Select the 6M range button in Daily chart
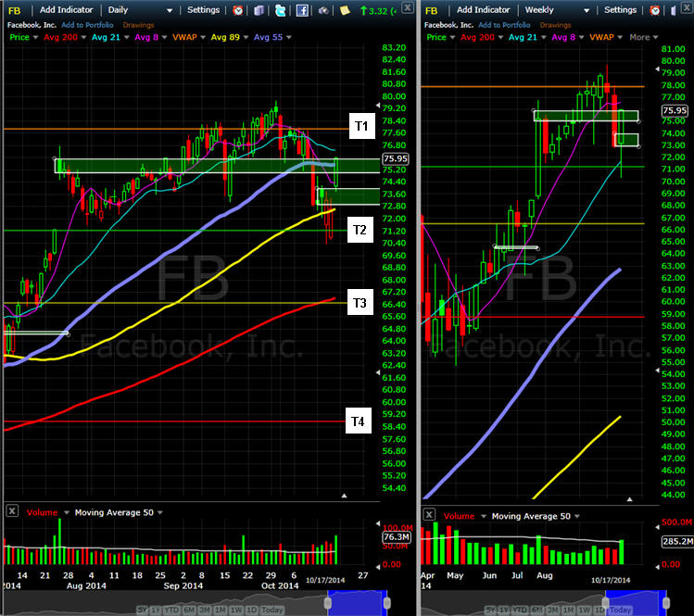Screen dimensions: 694x616 pyautogui.click(x=189, y=610)
